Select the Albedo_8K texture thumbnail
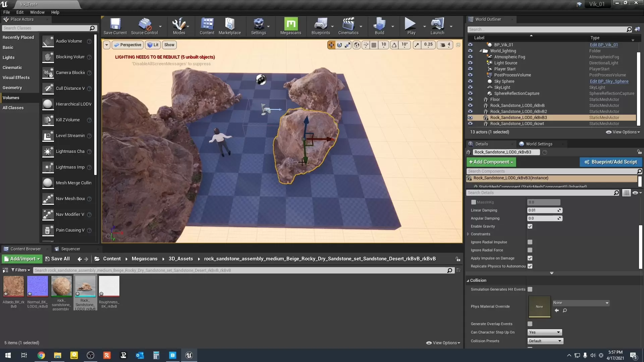Screen dimensions: 644x362 pos(13,286)
